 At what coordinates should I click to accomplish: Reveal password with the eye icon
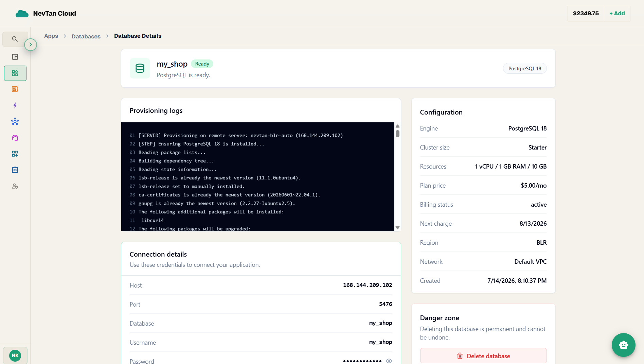point(389,361)
